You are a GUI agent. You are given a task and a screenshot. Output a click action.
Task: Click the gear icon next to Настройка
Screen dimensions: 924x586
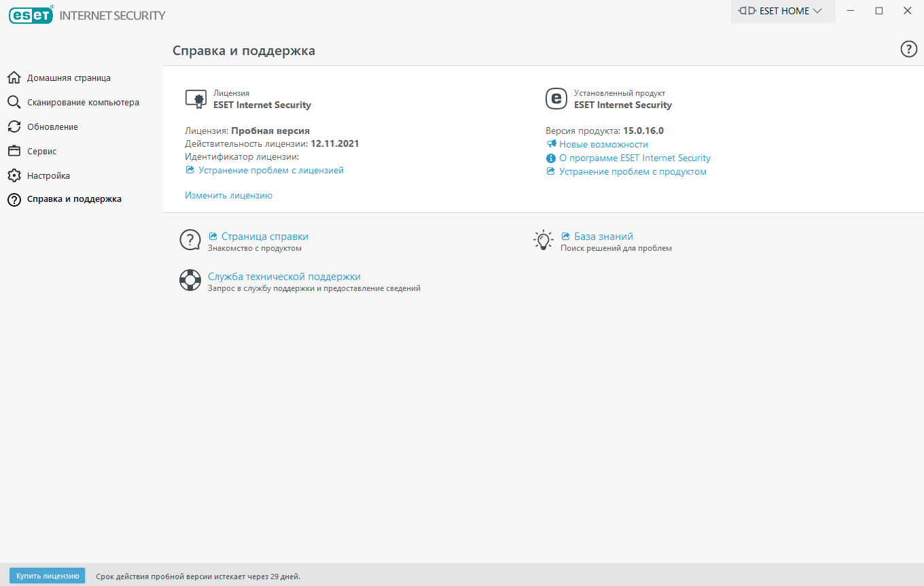click(x=14, y=175)
